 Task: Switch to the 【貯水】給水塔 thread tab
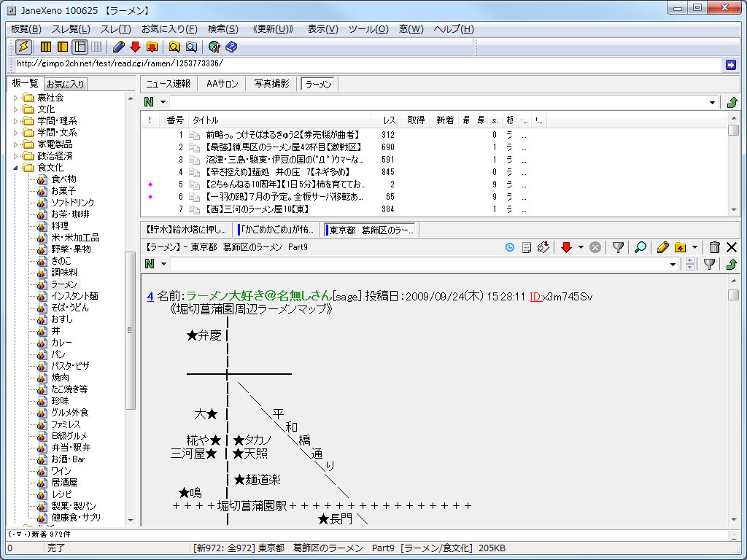(186, 230)
